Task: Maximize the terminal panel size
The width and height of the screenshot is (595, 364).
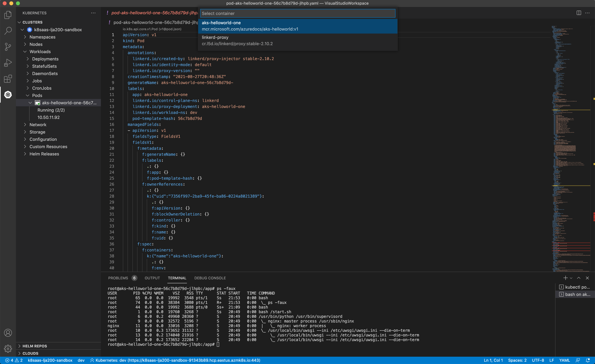Action: [579, 278]
